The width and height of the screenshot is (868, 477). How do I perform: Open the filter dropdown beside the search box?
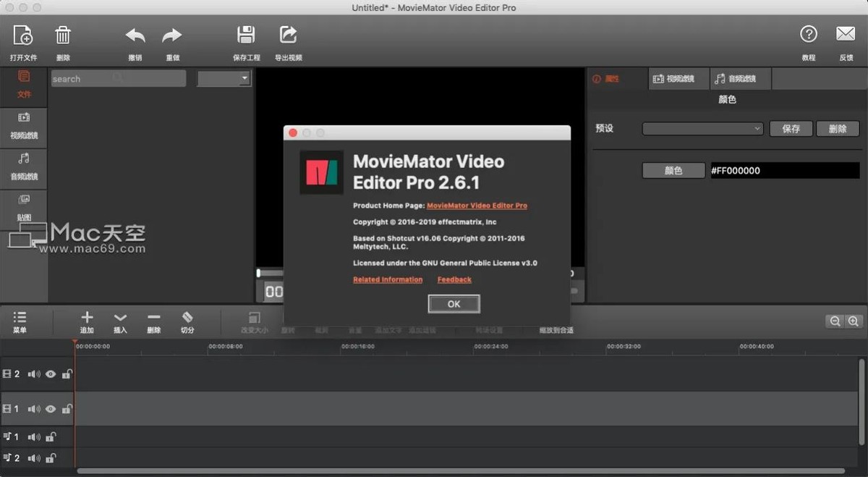click(224, 78)
